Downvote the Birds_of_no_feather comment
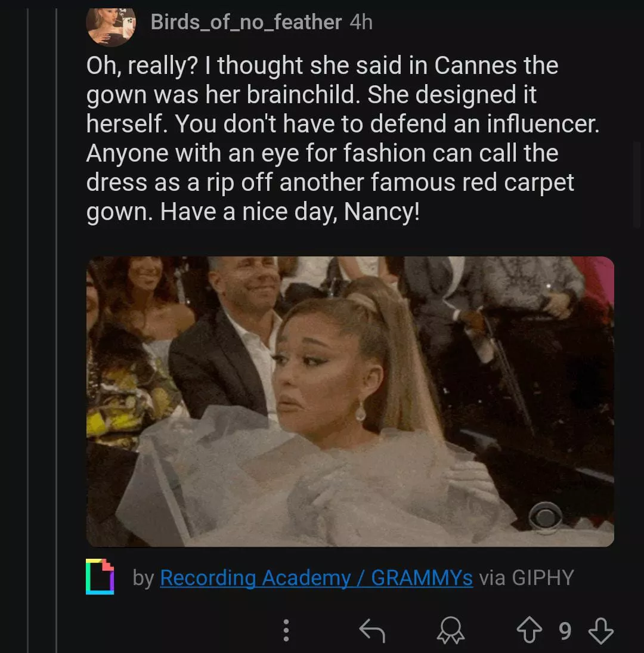The image size is (644, 653). click(x=600, y=630)
